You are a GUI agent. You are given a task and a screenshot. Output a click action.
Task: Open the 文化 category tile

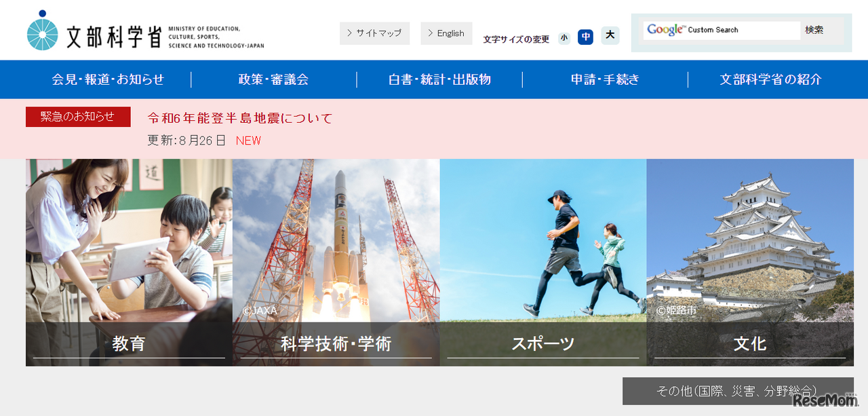pyautogui.click(x=750, y=263)
